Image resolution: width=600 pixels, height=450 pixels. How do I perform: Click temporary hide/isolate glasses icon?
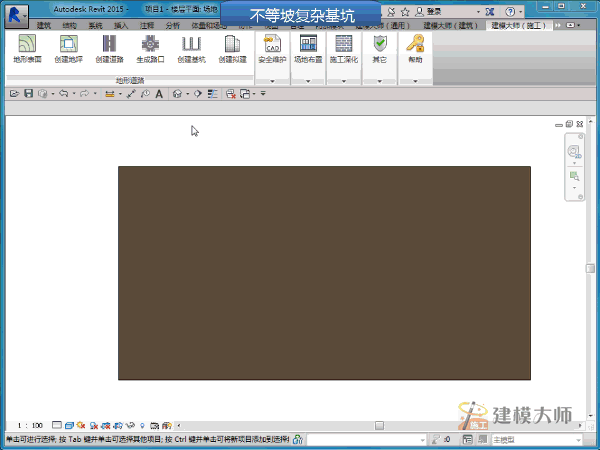point(130,425)
